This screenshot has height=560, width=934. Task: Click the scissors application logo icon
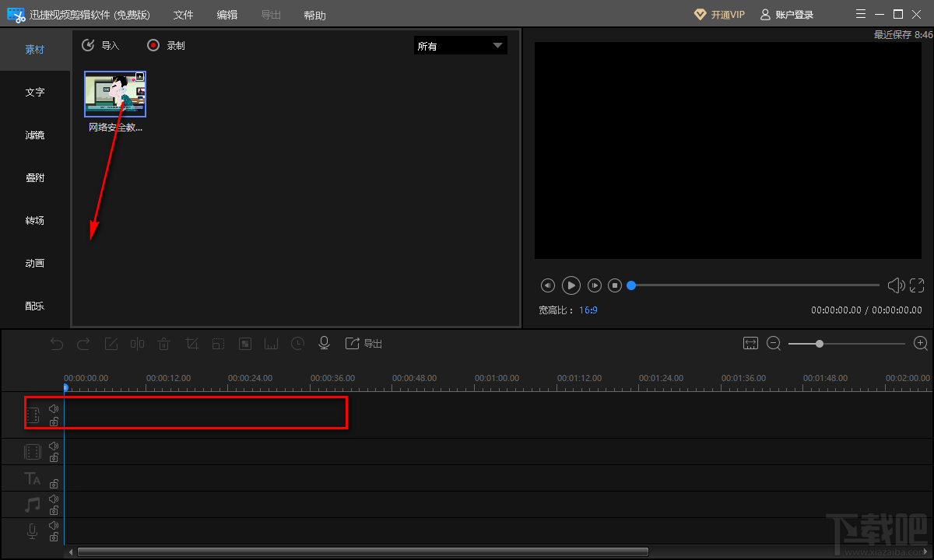pos(16,15)
